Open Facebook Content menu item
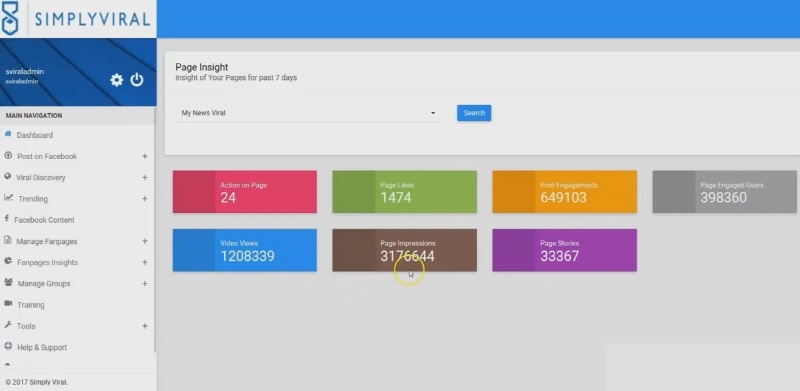This screenshot has height=391, width=800. point(44,220)
